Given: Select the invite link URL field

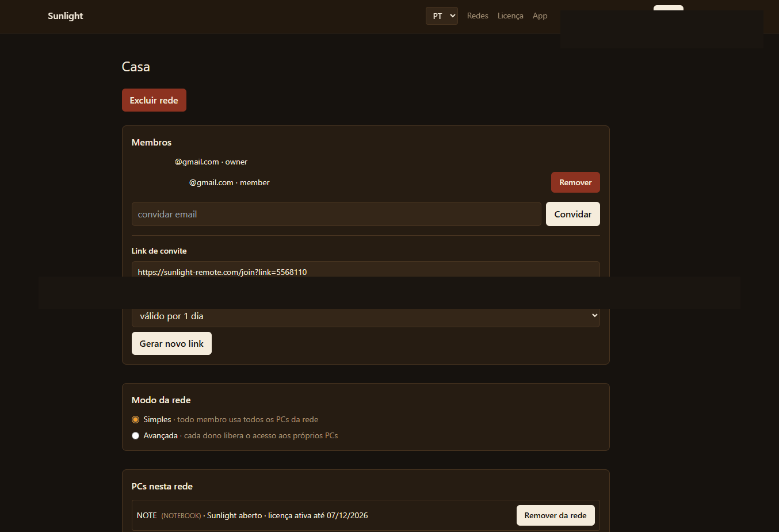Looking at the screenshot, I should click(365, 271).
